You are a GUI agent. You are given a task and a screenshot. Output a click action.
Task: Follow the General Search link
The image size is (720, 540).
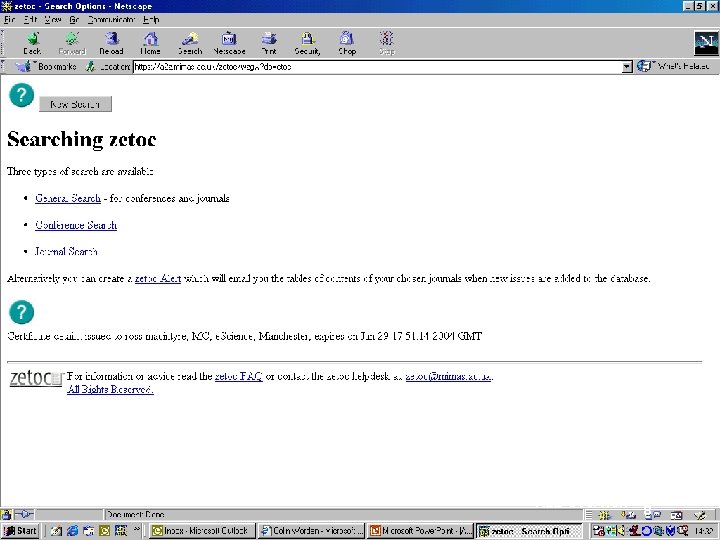68,198
